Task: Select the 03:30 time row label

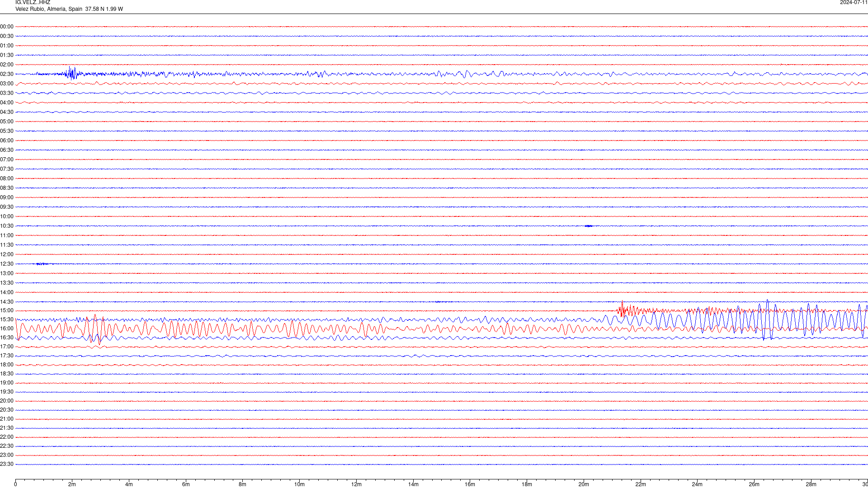Action: pos(7,93)
